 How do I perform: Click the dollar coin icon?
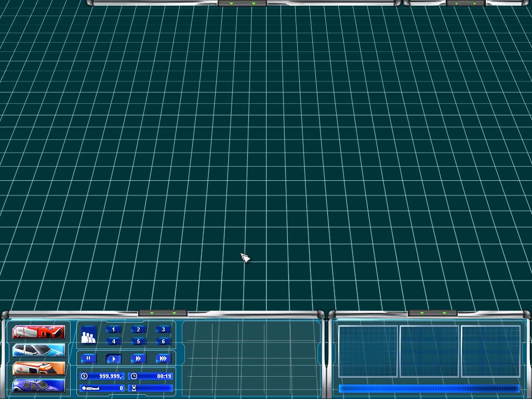85,376
